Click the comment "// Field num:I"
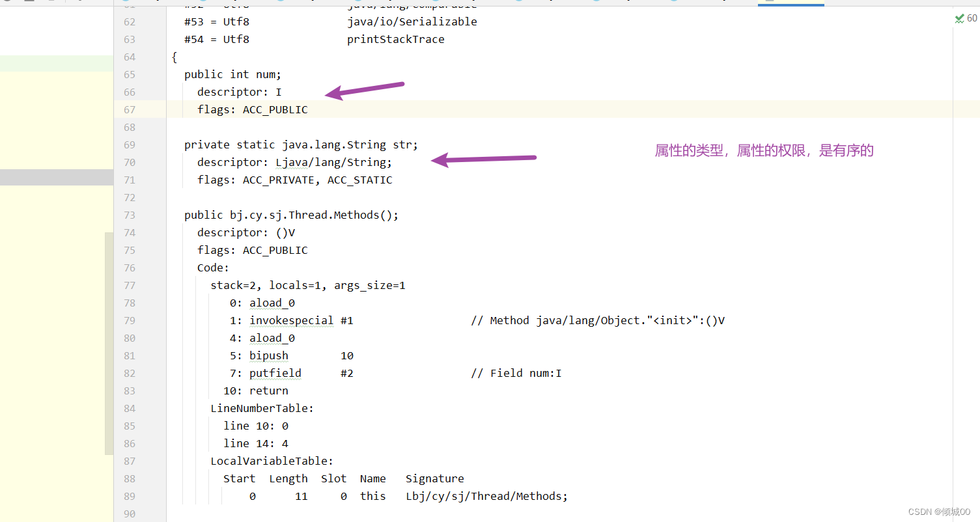Screen dimensions: 980x522 point(516,373)
